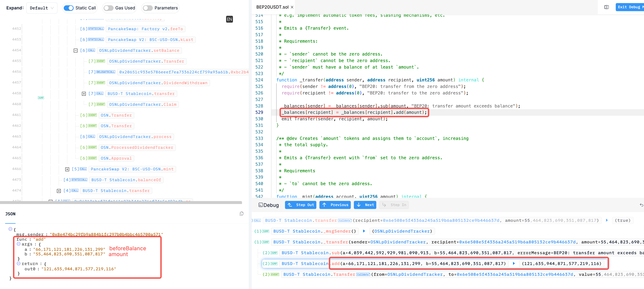The width and height of the screenshot is (644, 289).
Task: Click the "to" address in the Transfer event row
Action: pos(515,274)
